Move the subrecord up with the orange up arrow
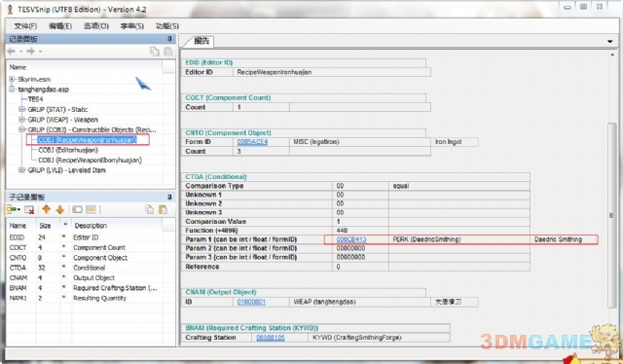Image resolution: width=623 pixels, height=364 pixels. 46,209
